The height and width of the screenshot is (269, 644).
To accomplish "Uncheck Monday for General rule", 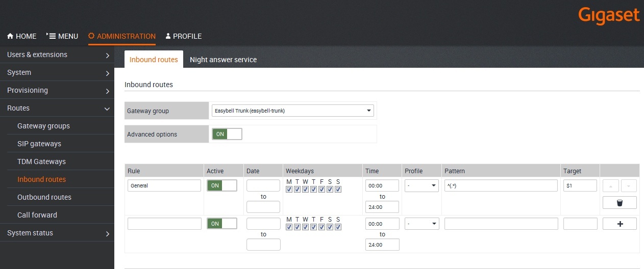I will (x=289, y=190).
